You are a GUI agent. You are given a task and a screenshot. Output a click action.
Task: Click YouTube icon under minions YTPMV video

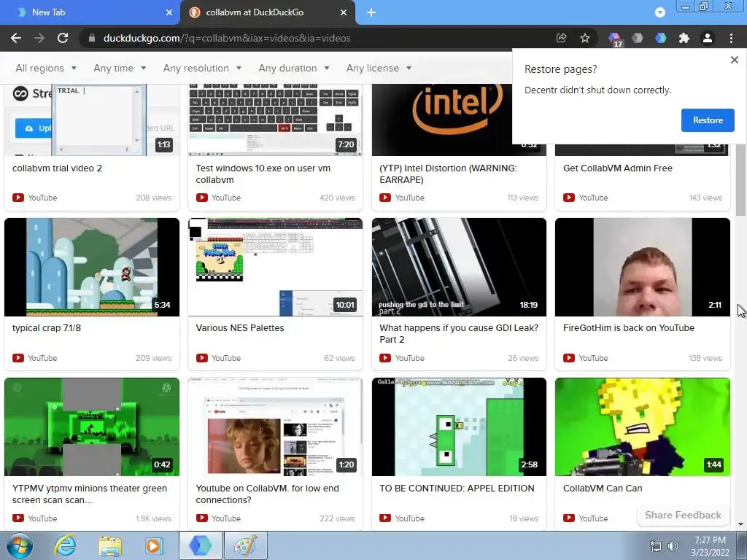point(18,518)
